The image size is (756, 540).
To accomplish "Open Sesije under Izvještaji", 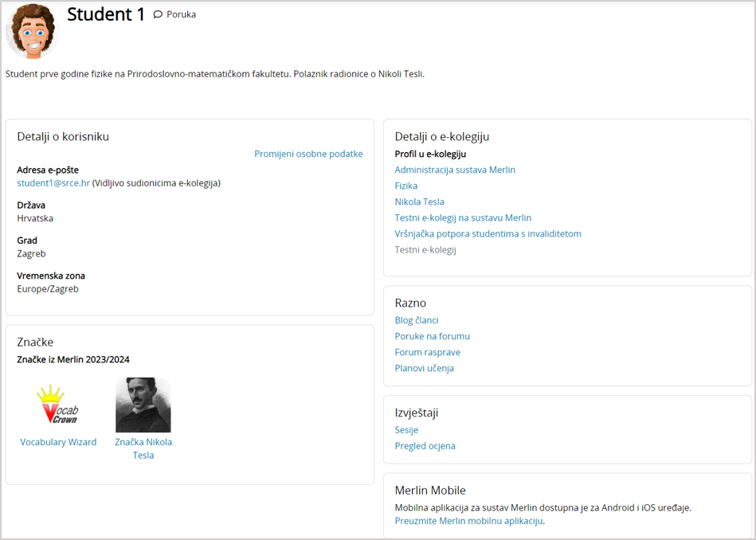I will 406,430.
